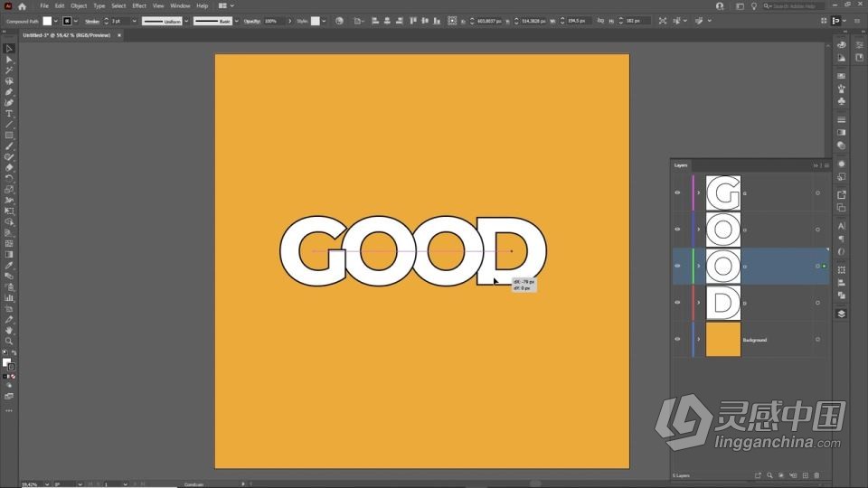868x488 pixels.
Task: Select the Lasso tool
Action: (9, 81)
